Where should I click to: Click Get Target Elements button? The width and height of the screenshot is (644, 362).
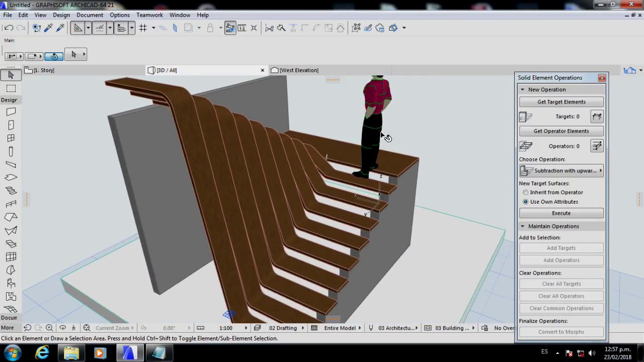pos(561,102)
